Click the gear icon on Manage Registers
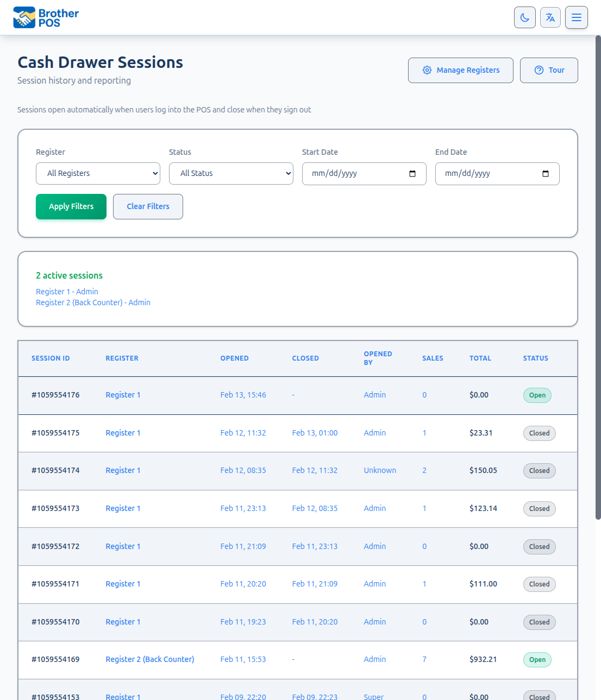Screen dimensions: 601x700 [427, 70]
